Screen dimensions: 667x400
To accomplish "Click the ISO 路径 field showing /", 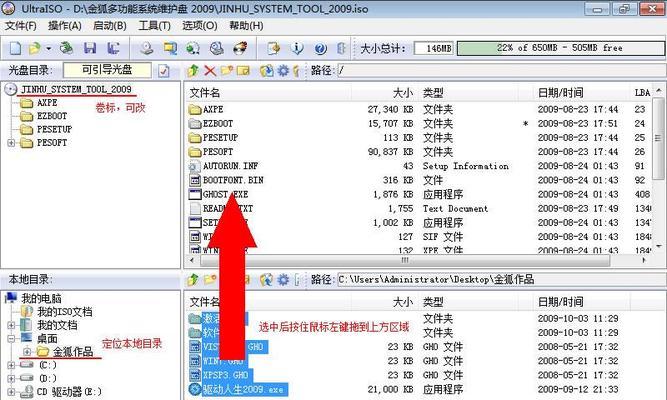I will pos(501,71).
